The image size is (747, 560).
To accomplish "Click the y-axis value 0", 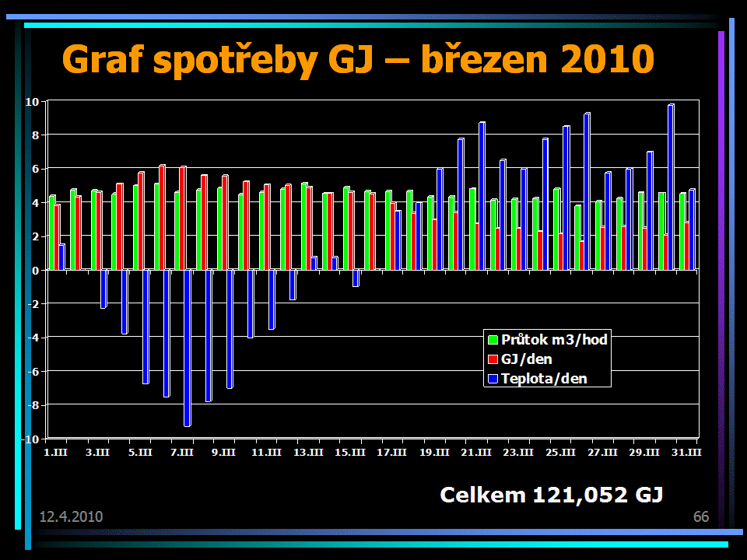I will pos(36,271).
